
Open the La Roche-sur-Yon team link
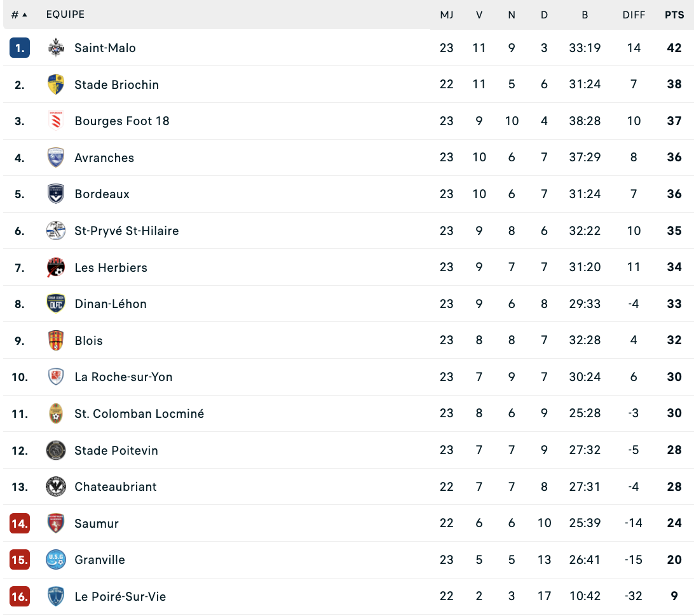point(123,377)
